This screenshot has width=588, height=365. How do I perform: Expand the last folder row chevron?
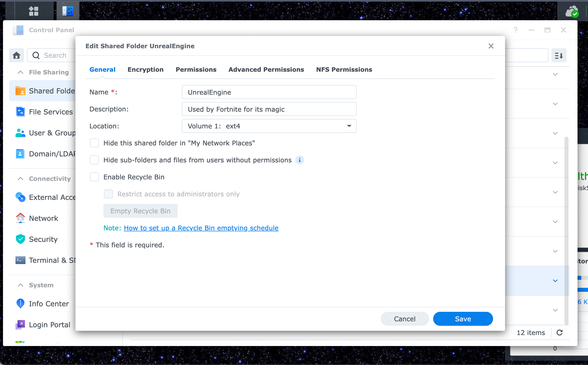[x=555, y=310]
